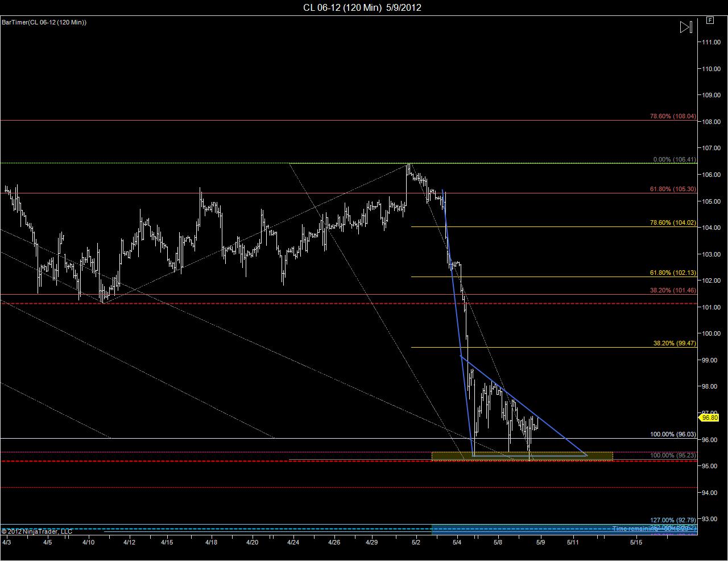Click the scroll-to-last-bar arrow icon
This screenshot has width=728, height=561.
tap(686, 27)
